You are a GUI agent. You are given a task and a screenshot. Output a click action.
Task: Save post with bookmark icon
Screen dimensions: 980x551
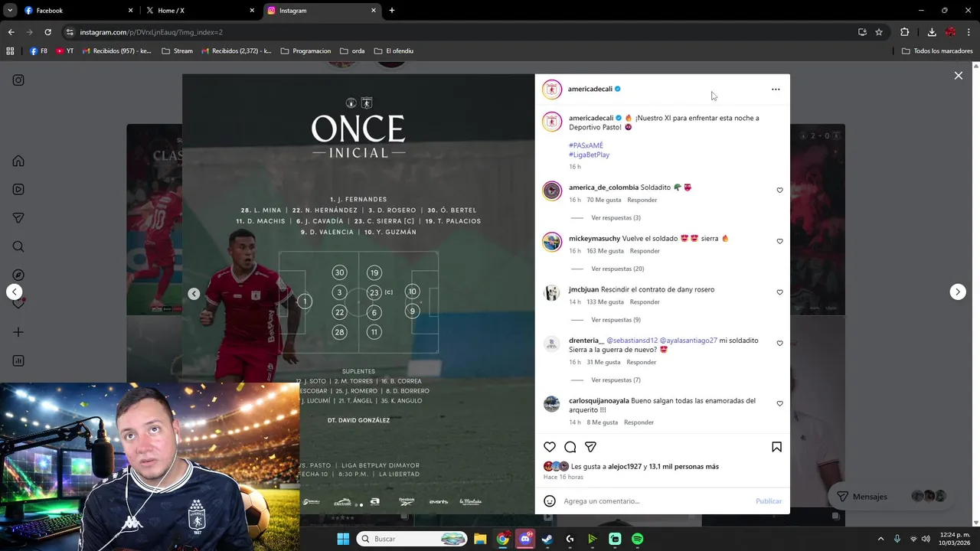(776, 447)
